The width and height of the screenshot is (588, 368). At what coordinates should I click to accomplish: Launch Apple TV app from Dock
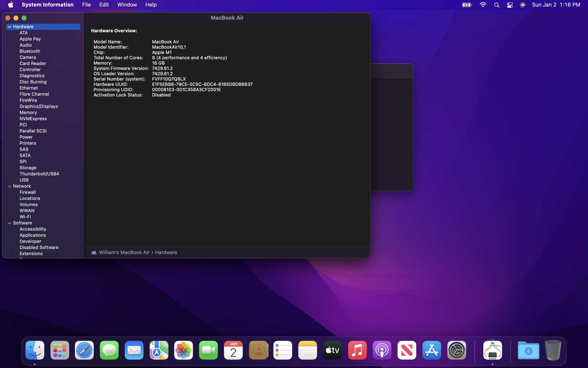(x=332, y=350)
